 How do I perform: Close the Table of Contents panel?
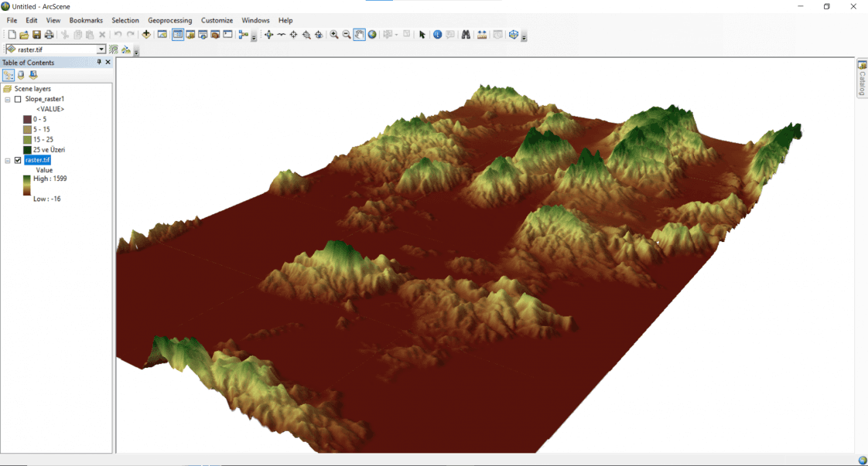coord(108,63)
